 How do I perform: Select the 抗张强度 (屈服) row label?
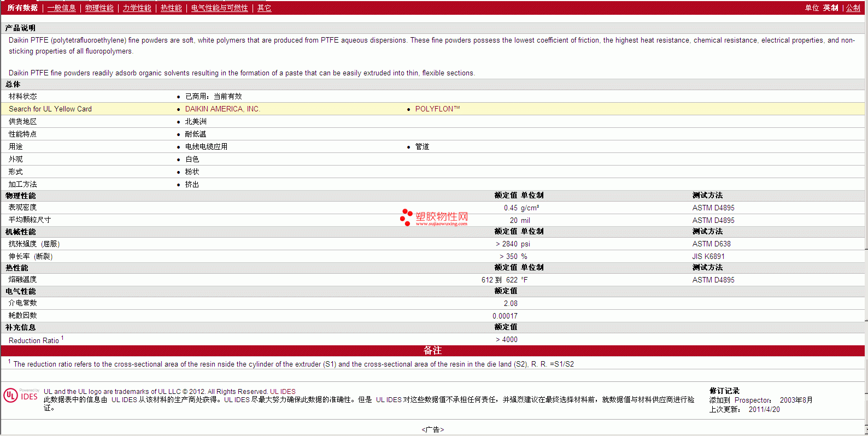(x=34, y=244)
